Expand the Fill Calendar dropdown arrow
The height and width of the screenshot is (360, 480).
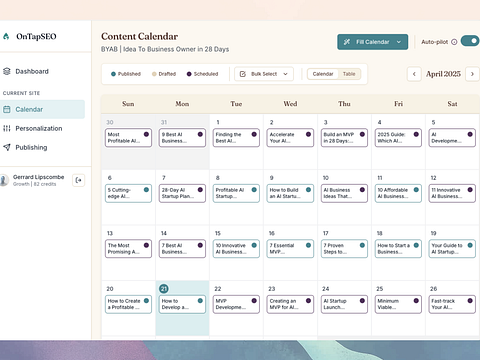click(399, 42)
